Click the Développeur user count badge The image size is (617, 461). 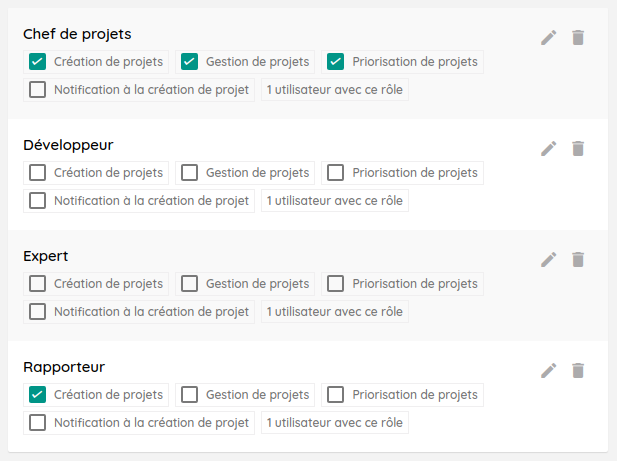click(x=335, y=201)
